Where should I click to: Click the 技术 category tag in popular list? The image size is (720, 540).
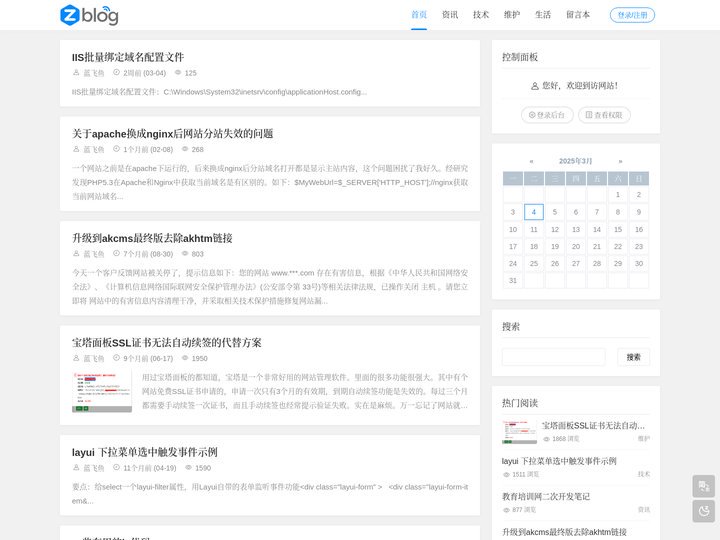click(x=644, y=474)
